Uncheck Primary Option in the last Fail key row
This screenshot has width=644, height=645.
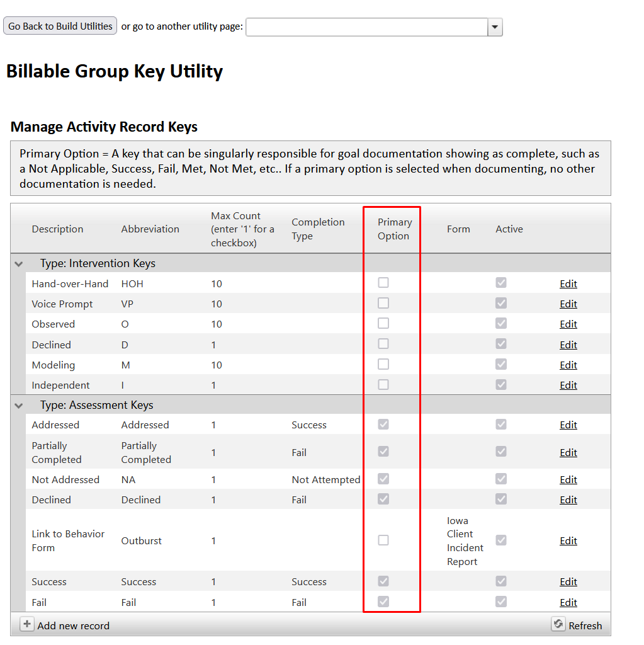click(383, 602)
